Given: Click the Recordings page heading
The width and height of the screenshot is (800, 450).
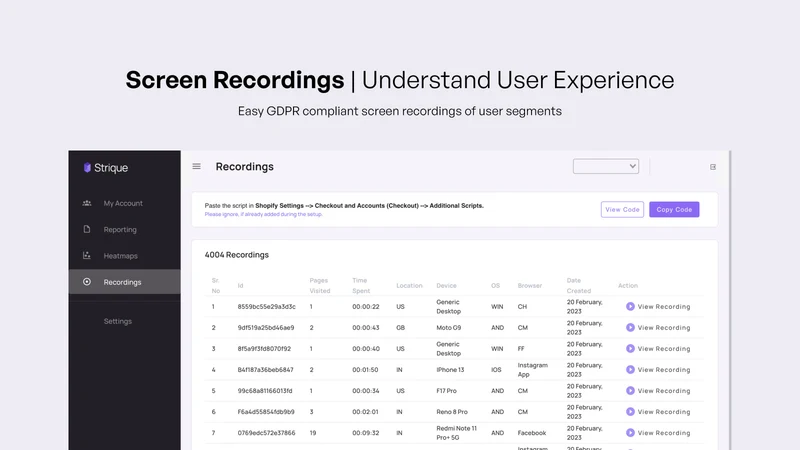Looking at the screenshot, I should [x=244, y=166].
